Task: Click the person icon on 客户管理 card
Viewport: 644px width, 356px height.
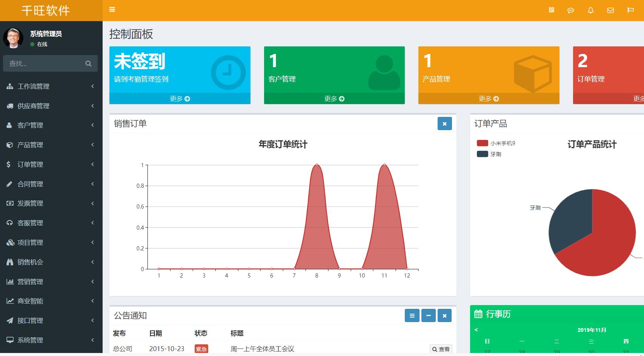Action: [x=384, y=73]
